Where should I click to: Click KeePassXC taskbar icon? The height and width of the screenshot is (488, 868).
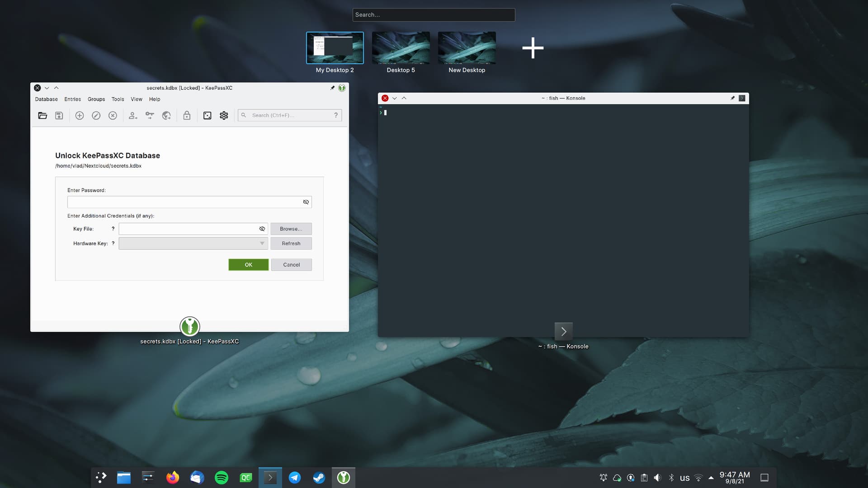[344, 478]
